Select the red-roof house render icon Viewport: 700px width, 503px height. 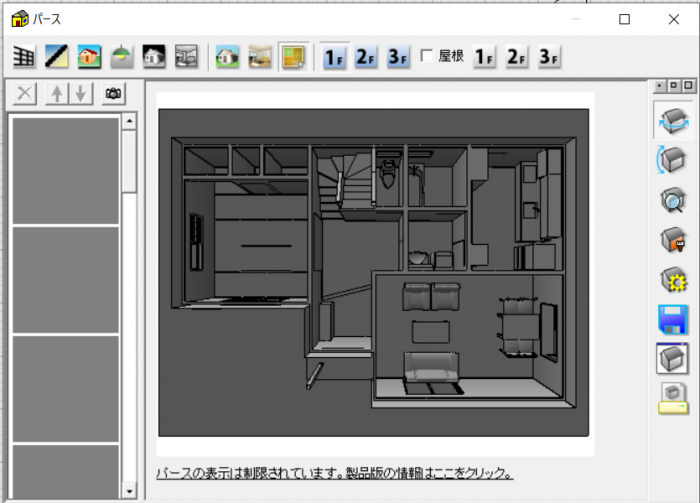[x=89, y=57]
